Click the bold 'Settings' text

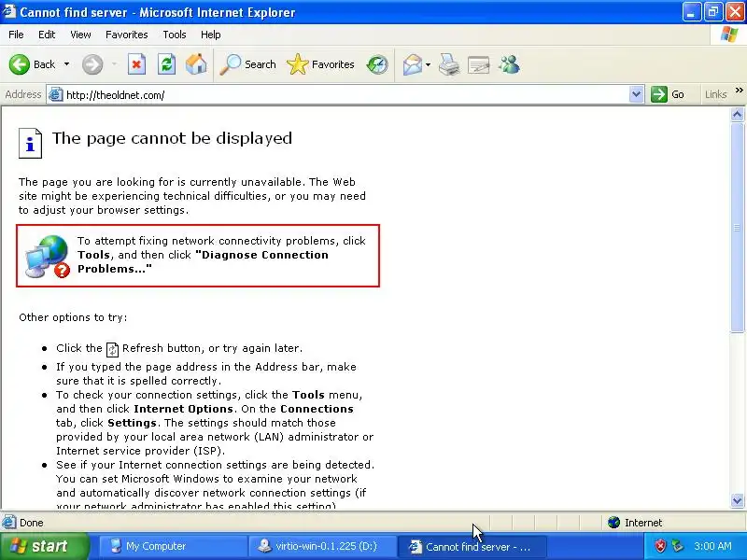coord(132,423)
